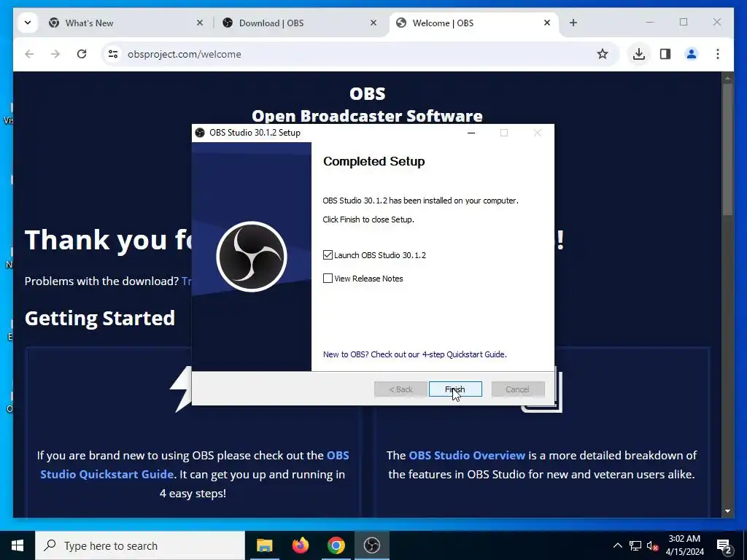This screenshot has height=560, width=747.
Task: Launch Firefox from the taskbar
Action: 300,545
